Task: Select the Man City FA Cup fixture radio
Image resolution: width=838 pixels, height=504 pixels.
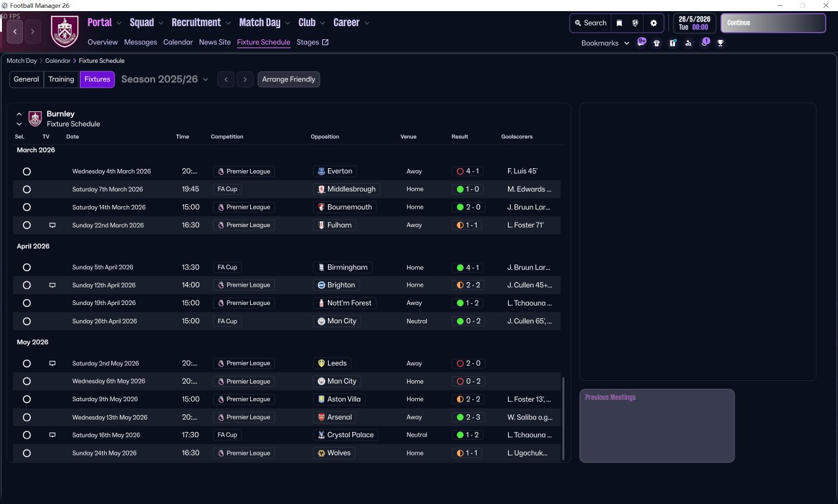Action: 27,321
